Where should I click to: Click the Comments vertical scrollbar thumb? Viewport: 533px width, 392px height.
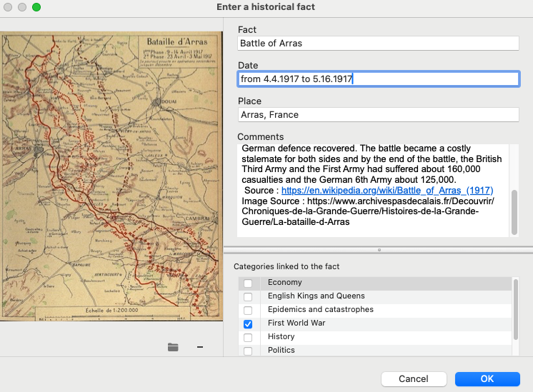[x=514, y=212]
